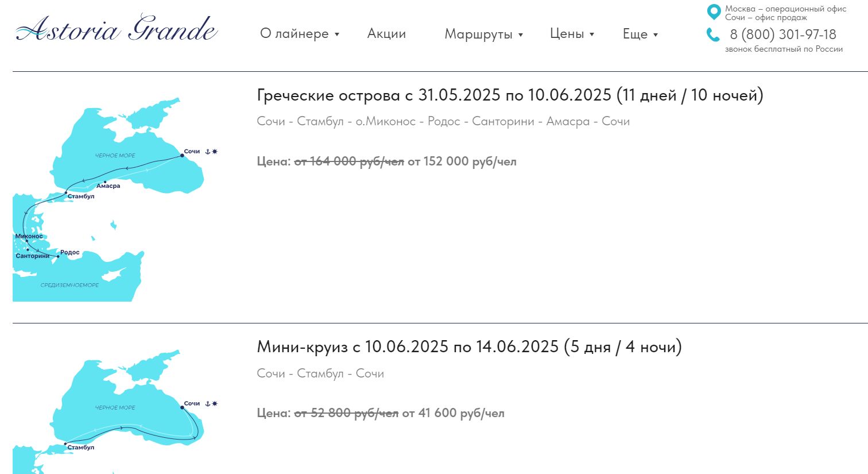Open the Мини-круиз cruise title link
Screen dimensions: 868x474
(469, 347)
